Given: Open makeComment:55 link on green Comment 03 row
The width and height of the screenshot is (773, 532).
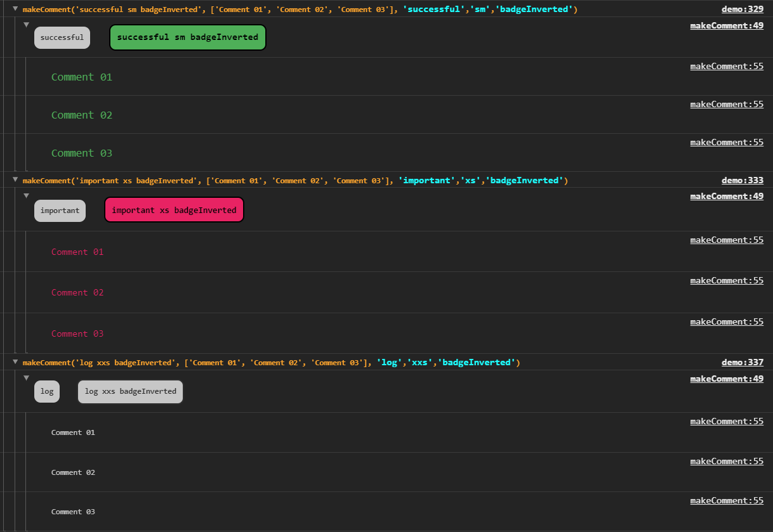Looking at the screenshot, I should tap(727, 142).
